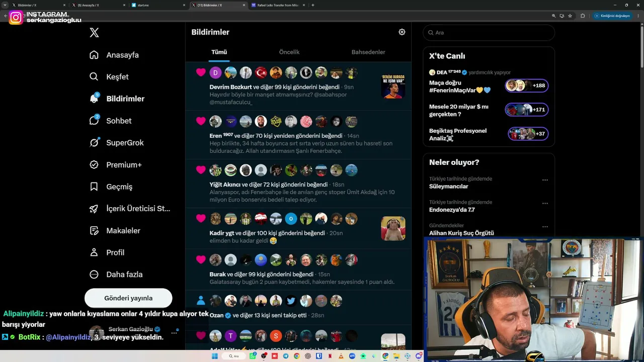Click the Gönderi yayınla button

tap(128, 298)
